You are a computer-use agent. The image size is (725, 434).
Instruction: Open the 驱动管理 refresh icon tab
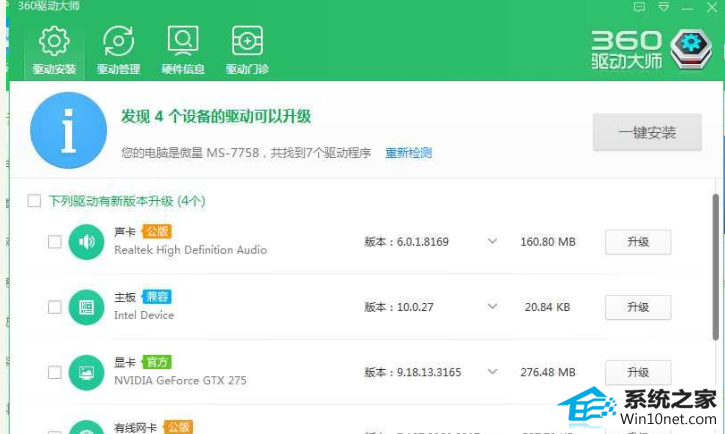pos(118,41)
